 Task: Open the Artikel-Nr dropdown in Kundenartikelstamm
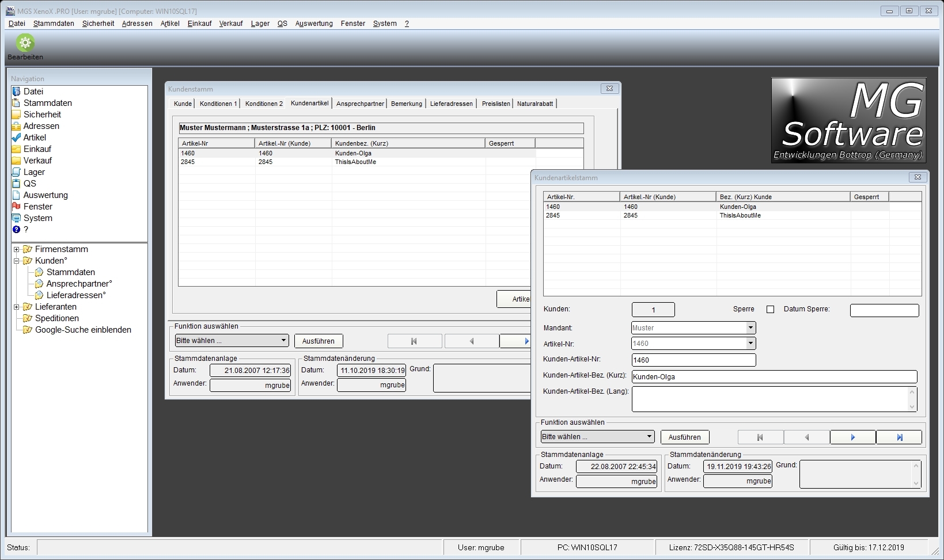pyautogui.click(x=750, y=344)
